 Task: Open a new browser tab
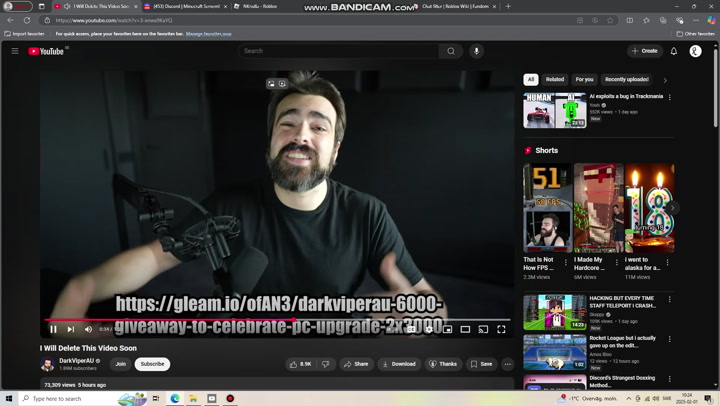[x=508, y=6]
